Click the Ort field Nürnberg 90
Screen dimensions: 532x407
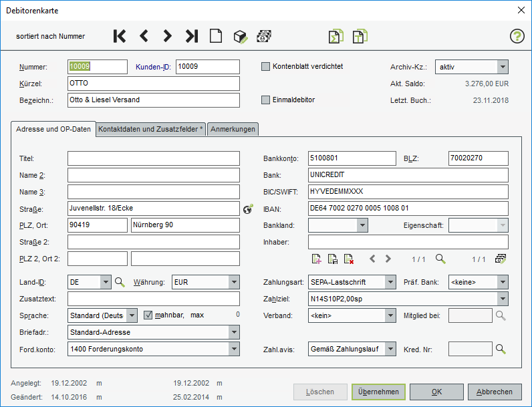pos(185,225)
